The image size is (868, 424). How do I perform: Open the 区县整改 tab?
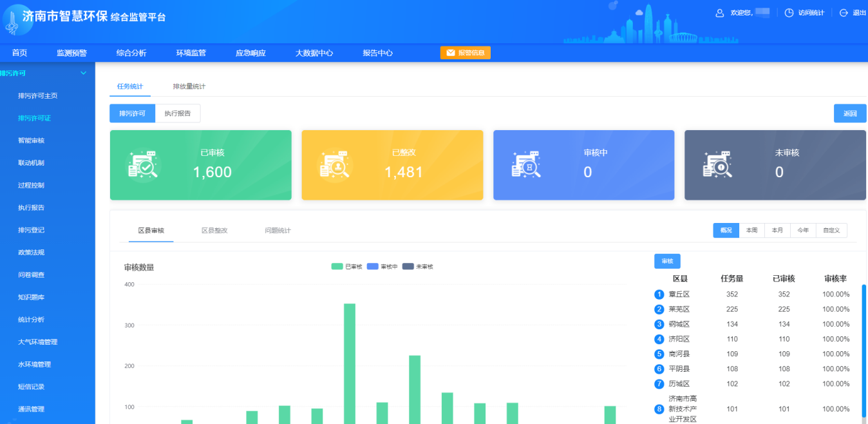[x=214, y=230]
